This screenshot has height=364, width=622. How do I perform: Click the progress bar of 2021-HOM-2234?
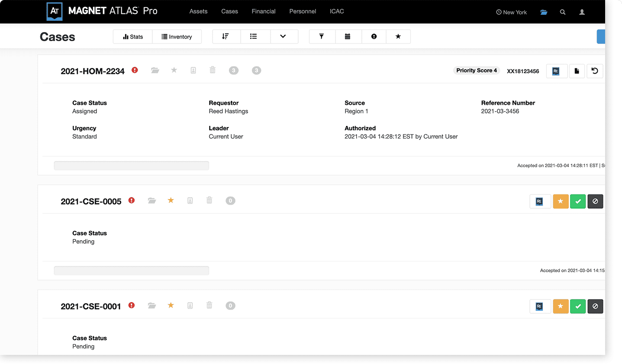click(132, 166)
